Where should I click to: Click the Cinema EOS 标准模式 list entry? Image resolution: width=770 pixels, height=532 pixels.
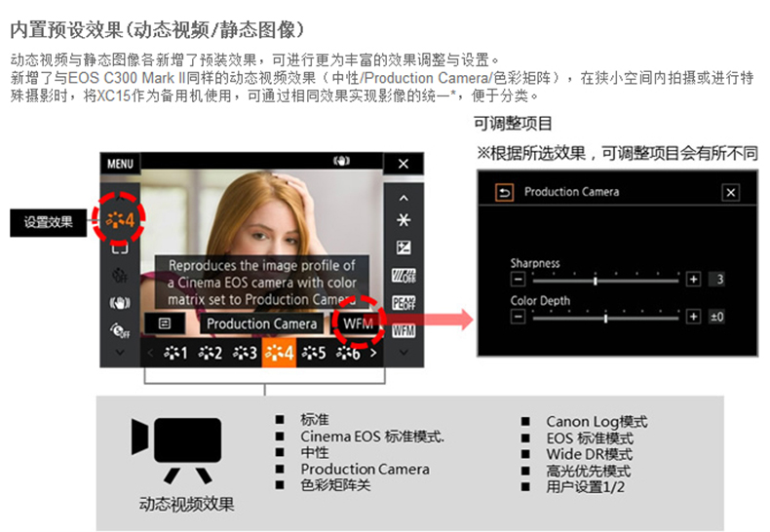372,437
